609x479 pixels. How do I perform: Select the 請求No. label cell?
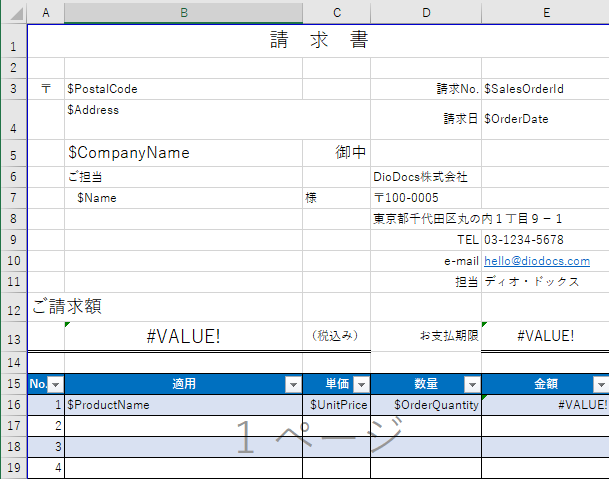(x=426, y=89)
